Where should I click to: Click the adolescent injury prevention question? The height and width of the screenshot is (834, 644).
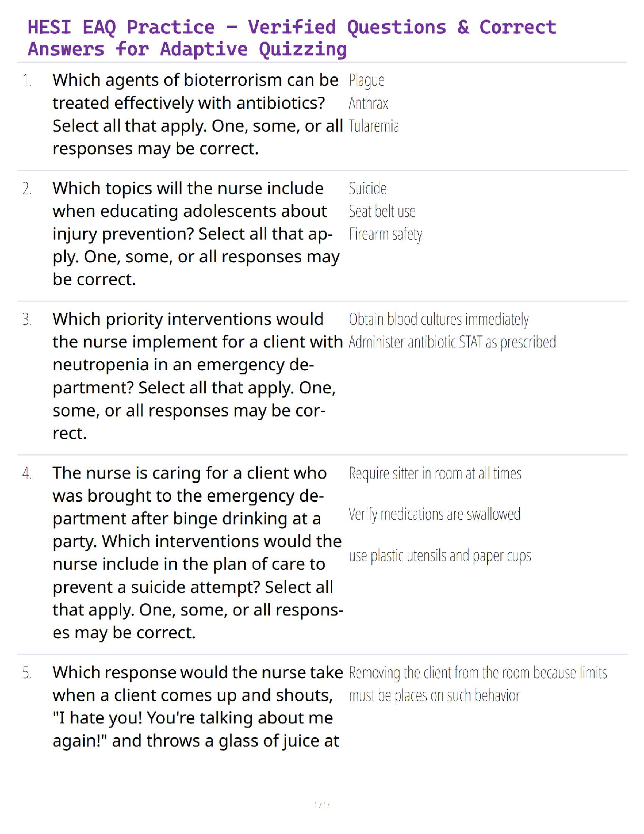click(196, 234)
